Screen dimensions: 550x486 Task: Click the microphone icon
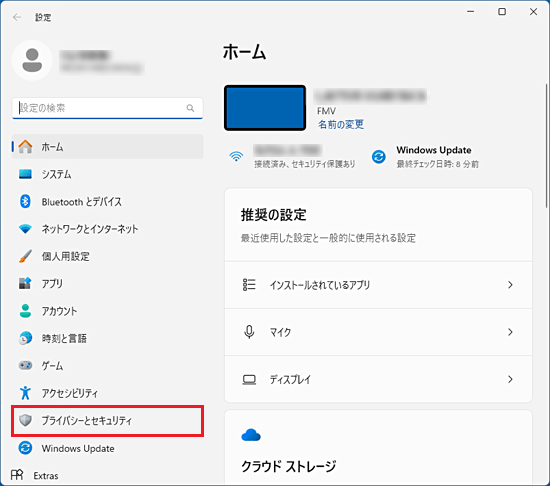coord(249,332)
